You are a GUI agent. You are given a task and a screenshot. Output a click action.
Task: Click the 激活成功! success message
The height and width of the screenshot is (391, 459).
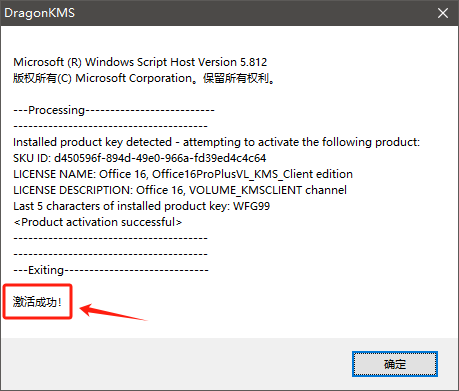coord(37,302)
